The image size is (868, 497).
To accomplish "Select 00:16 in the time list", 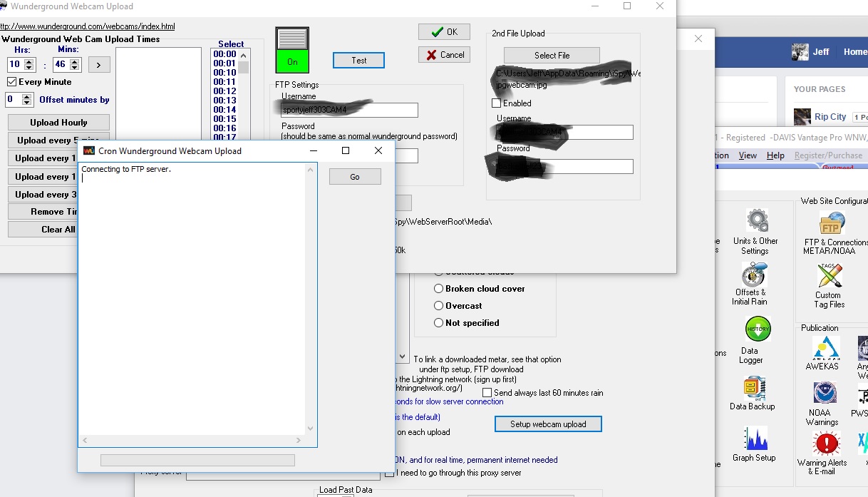I will click(224, 128).
